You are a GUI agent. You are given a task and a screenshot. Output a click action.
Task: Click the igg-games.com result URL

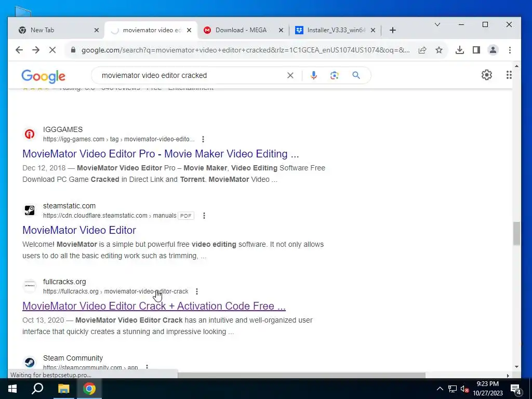(x=119, y=139)
